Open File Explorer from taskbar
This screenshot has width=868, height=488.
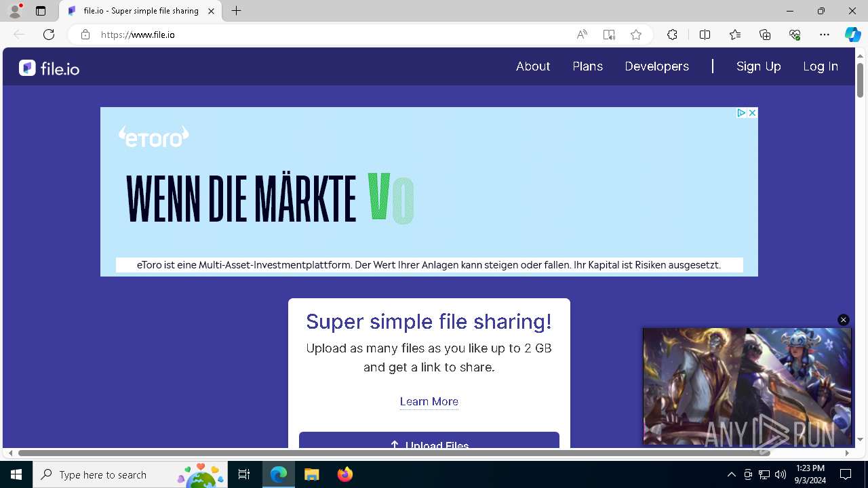311,474
